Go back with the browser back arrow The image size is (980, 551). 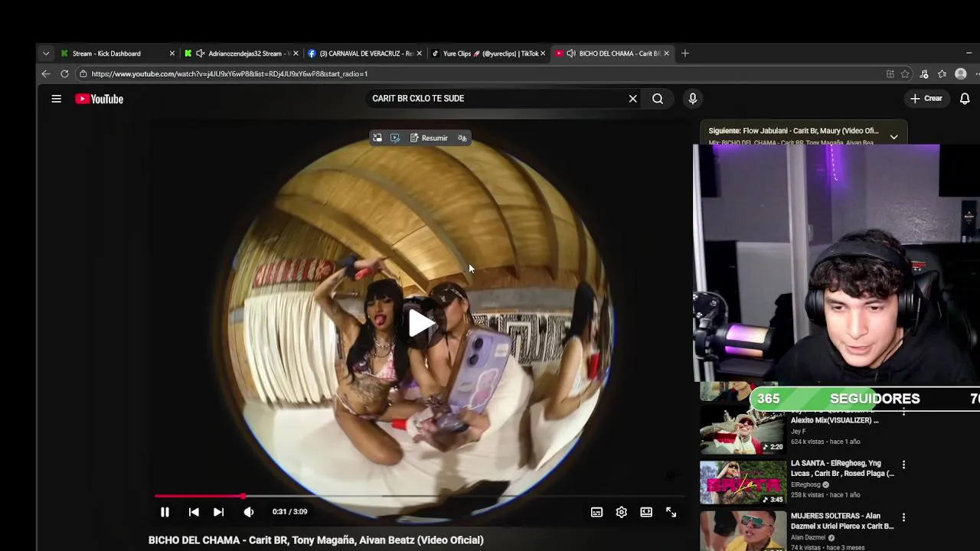pyautogui.click(x=45, y=74)
